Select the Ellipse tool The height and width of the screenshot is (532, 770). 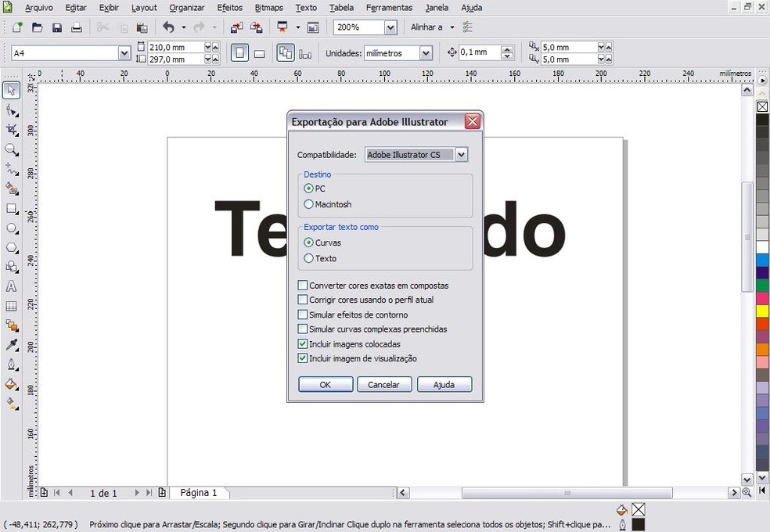tap(11, 228)
